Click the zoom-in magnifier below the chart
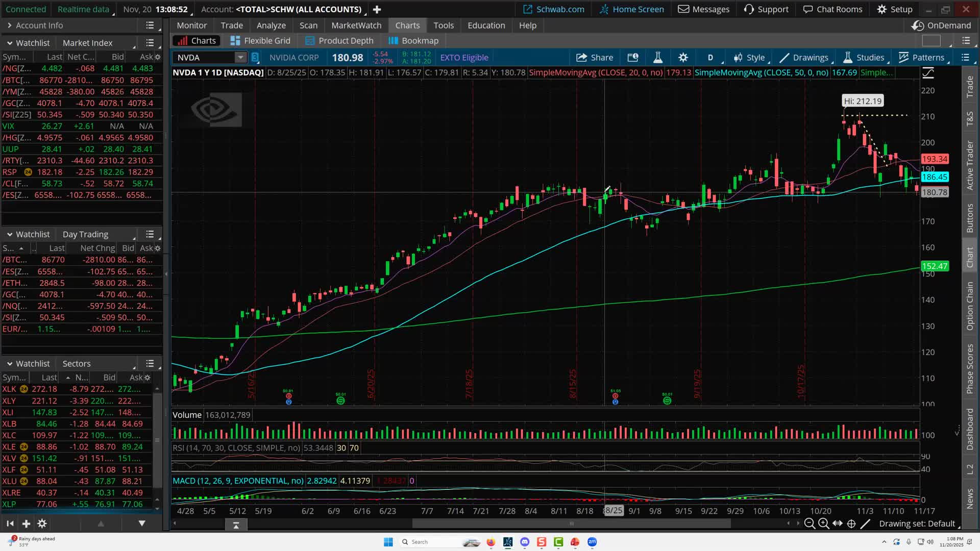 coord(824,523)
